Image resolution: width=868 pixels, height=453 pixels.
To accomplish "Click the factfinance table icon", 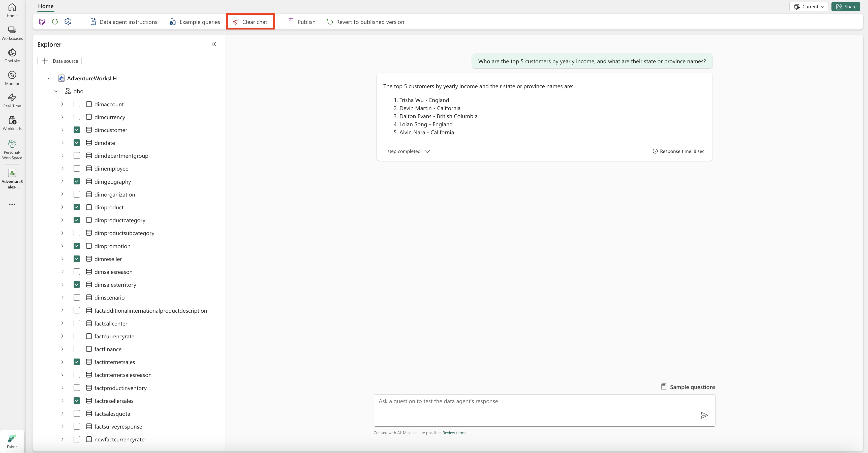I will tap(89, 349).
